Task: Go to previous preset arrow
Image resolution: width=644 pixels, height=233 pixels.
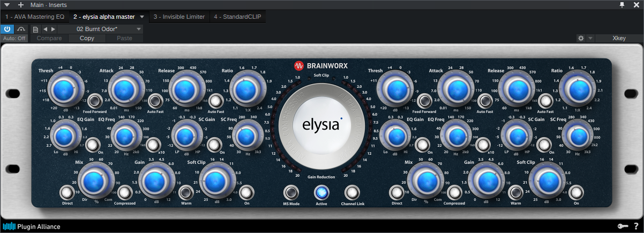Action: click(45, 29)
